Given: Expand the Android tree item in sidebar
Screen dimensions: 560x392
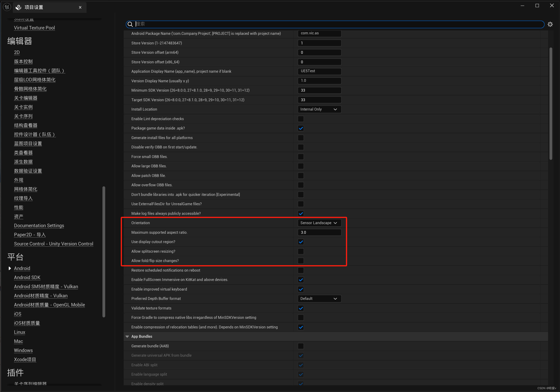Looking at the screenshot, I should pyautogui.click(x=10, y=268).
